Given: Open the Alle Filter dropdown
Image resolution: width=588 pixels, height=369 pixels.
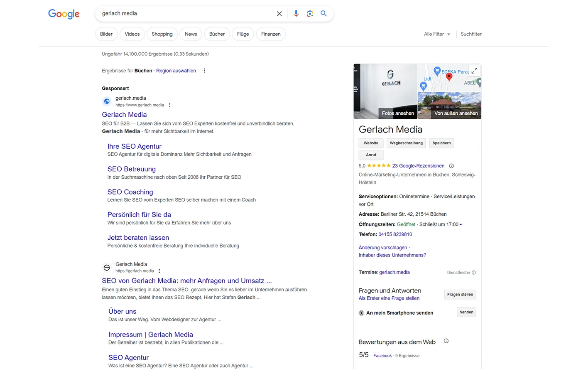Looking at the screenshot, I should [437, 34].
